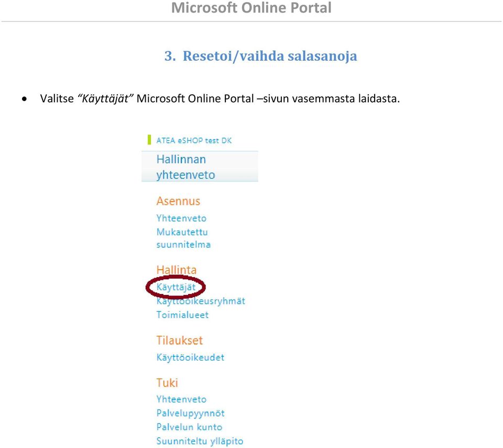This screenshot has height=448, width=503.
Task: View Palvelun kunto
Action: [189, 427]
